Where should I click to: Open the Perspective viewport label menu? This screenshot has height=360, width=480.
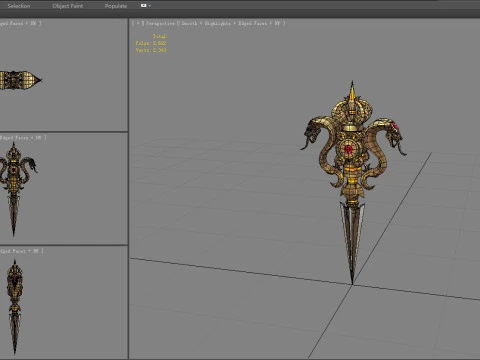click(x=161, y=23)
